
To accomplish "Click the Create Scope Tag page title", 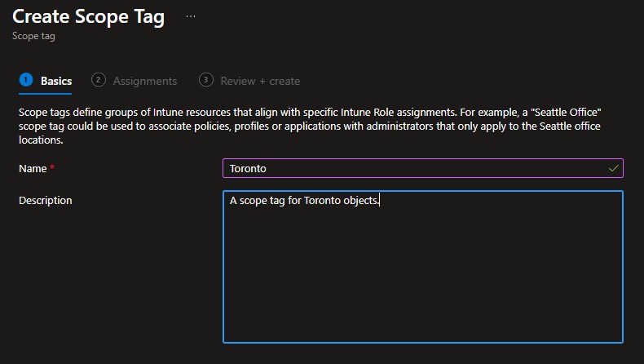I will (88, 16).
